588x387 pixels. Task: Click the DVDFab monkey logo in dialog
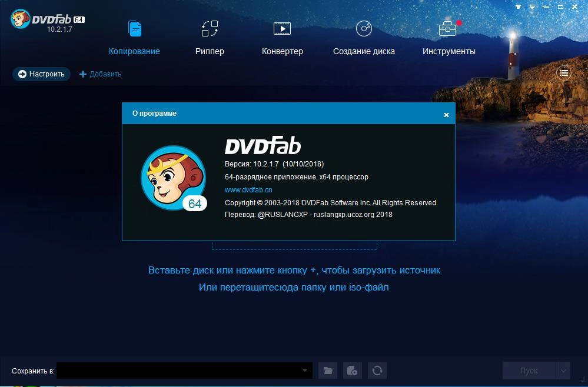174,178
